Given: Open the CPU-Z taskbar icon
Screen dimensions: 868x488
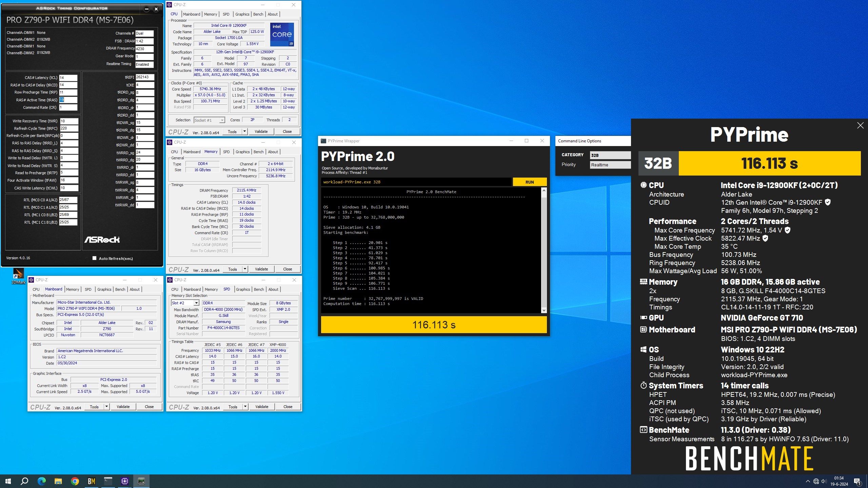Looking at the screenshot, I should point(125,481).
